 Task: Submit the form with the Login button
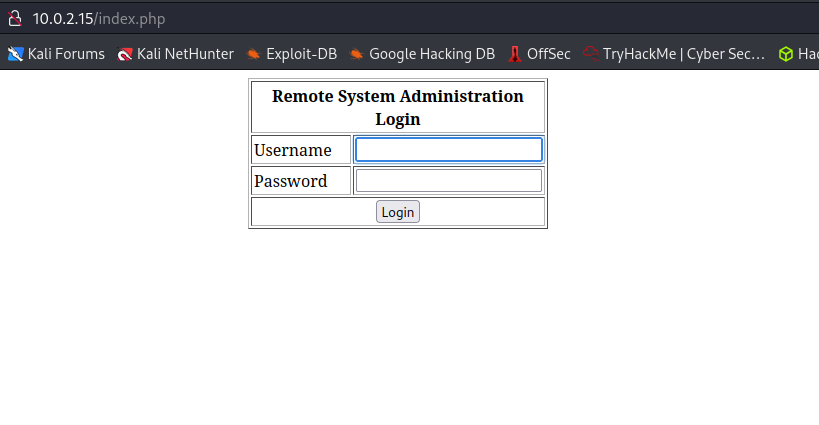[x=398, y=212]
